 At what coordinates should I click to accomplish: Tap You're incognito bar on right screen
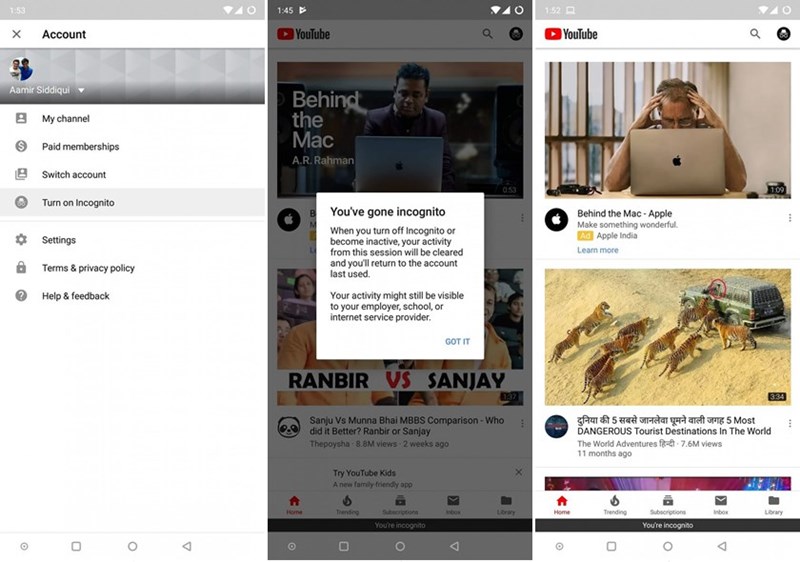667,525
